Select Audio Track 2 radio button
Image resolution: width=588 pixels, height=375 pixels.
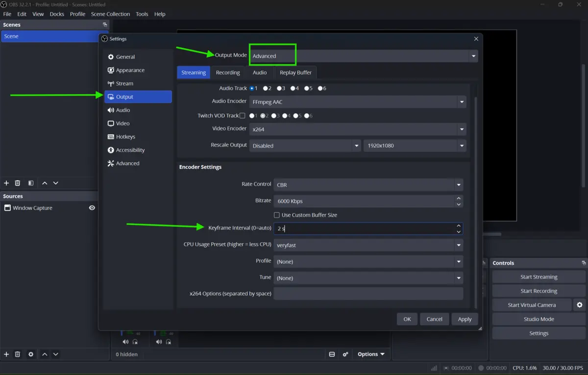266,88
